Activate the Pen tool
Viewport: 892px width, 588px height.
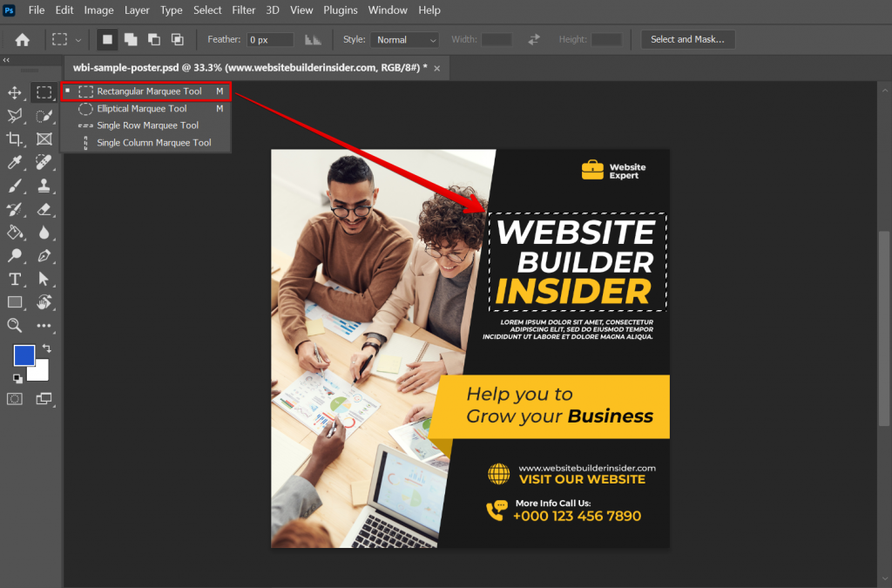coord(44,255)
